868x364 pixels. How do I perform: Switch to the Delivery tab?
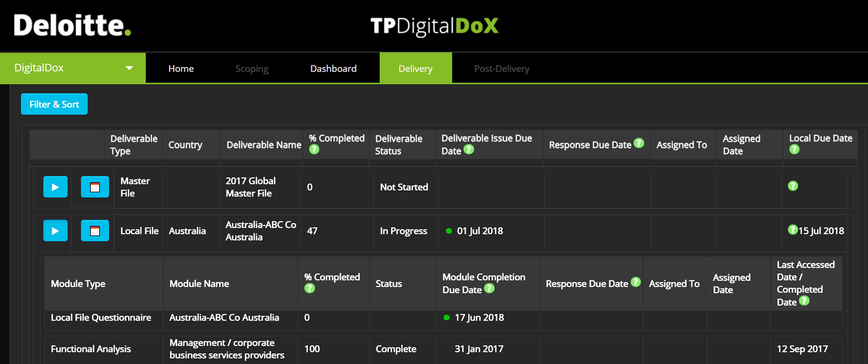[415, 68]
